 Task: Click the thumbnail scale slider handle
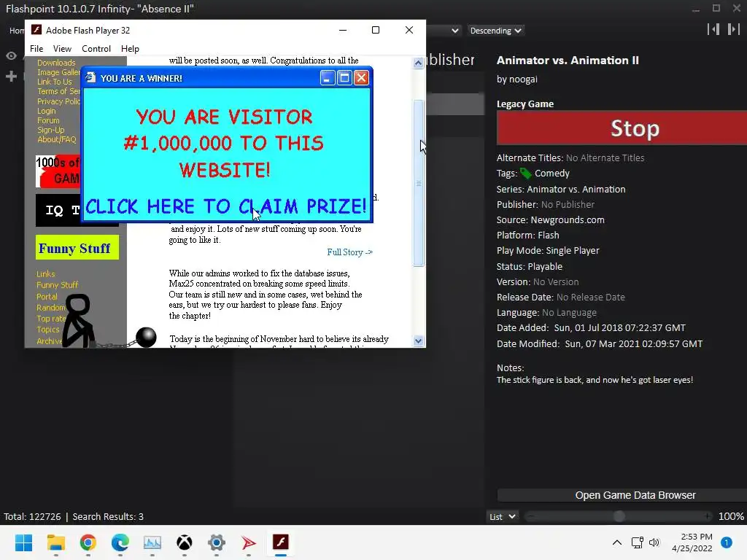click(619, 517)
